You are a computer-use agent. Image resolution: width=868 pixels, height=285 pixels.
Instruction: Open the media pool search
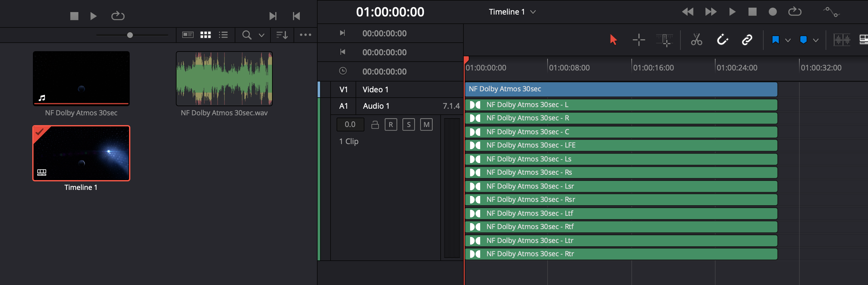point(247,35)
